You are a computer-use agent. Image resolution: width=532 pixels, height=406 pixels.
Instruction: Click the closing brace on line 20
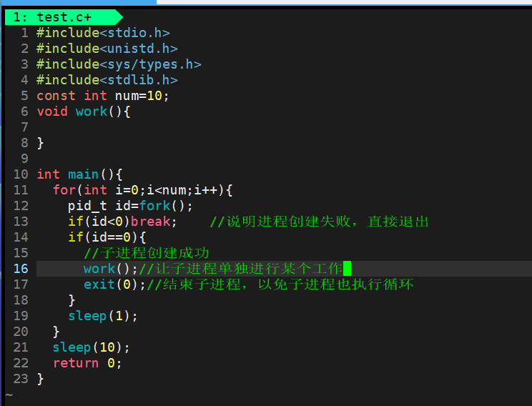[x=56, y=332]
